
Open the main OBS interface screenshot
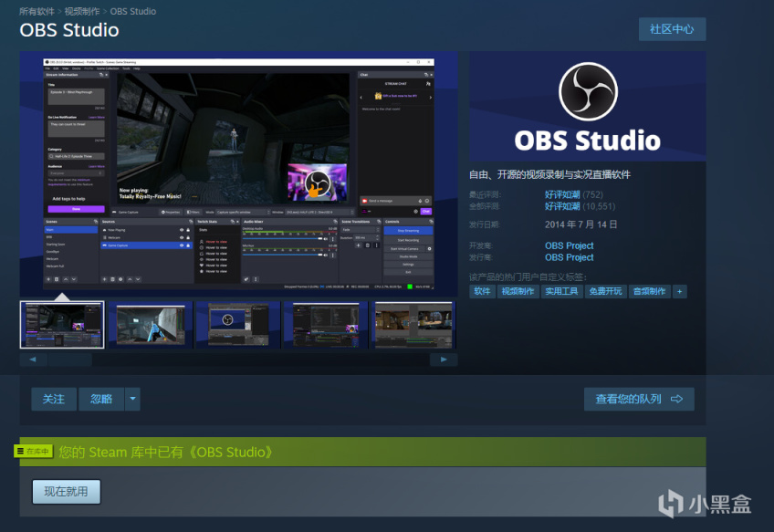[238, 173]
